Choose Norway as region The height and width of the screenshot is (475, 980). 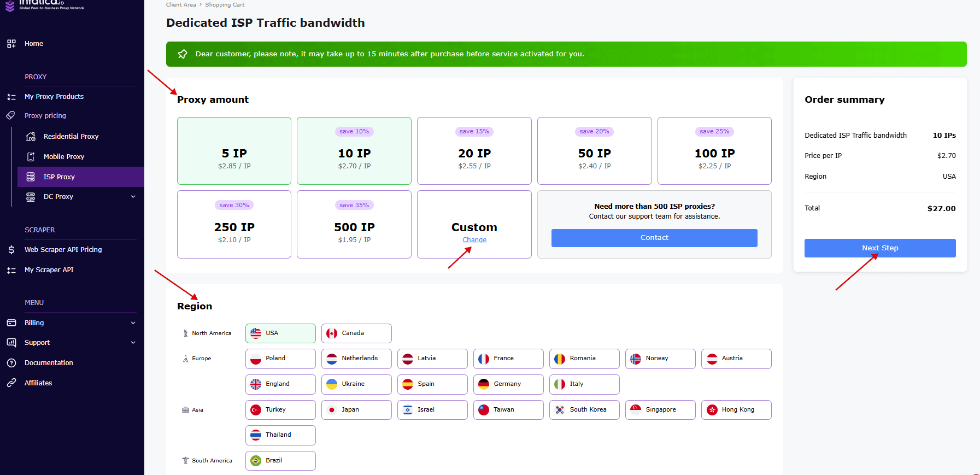pyautogui.click(x=660, y=359)
